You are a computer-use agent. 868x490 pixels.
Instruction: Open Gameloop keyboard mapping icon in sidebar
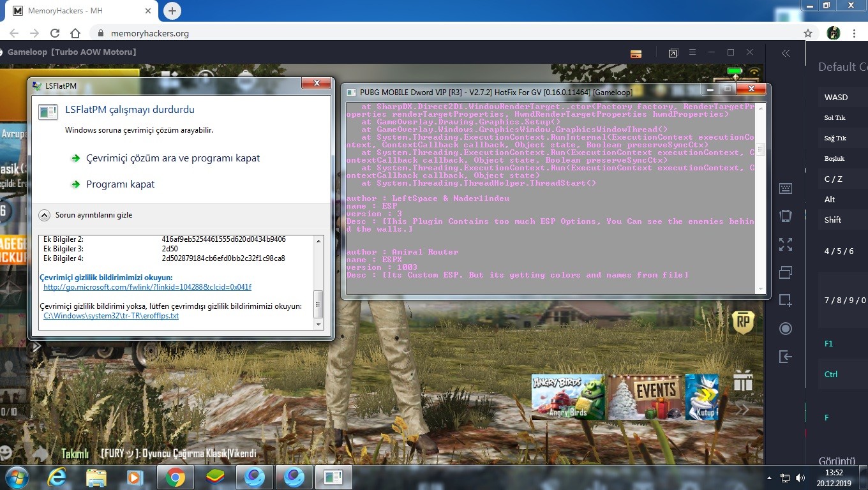click(x=786, y=188)
